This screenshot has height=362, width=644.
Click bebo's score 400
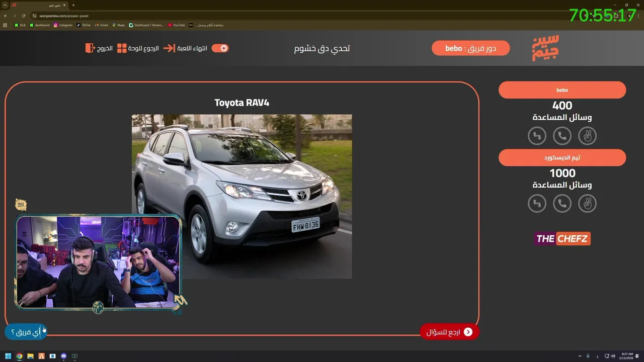click(x=562, y=106)
